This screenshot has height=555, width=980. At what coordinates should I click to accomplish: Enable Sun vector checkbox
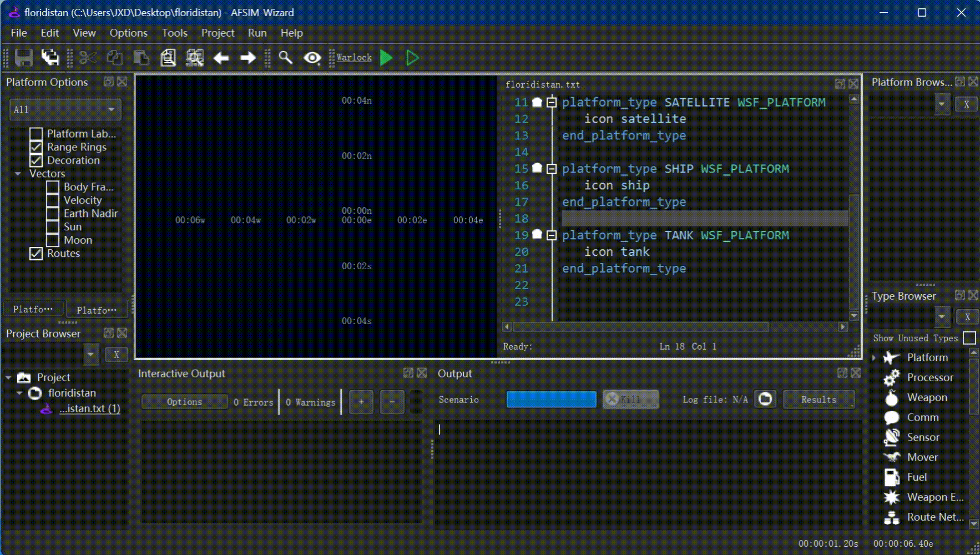[x=53, y=227]
